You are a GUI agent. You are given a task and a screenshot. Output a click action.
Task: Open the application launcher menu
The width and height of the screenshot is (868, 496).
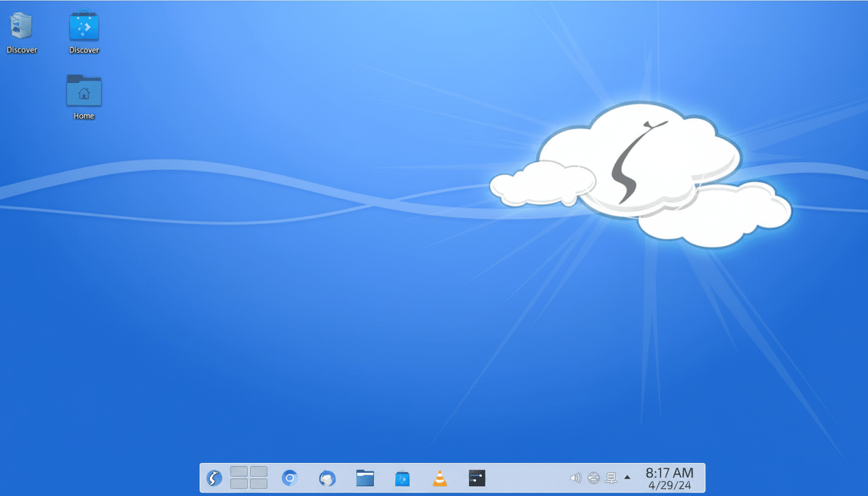point(214,477)
